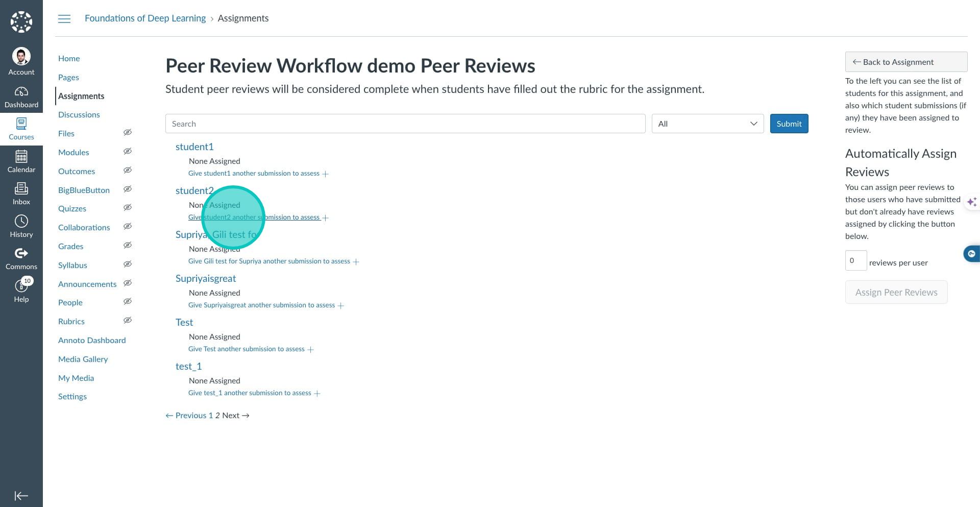980x507 pixels.
Task: Open the History clock icon
Action: 21,222
